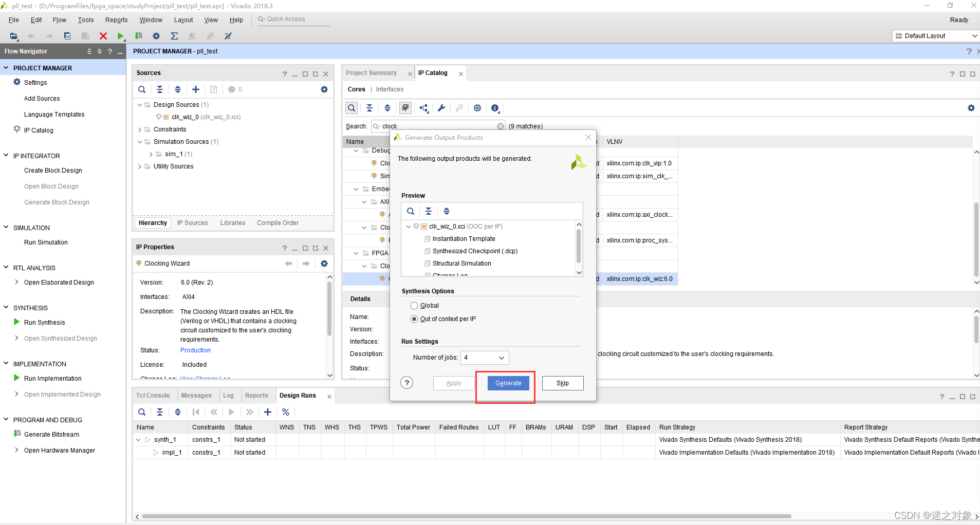Click the program device icon in main toolbar
Viewport: 980px width, 525px height.
[x=138, y=36]
